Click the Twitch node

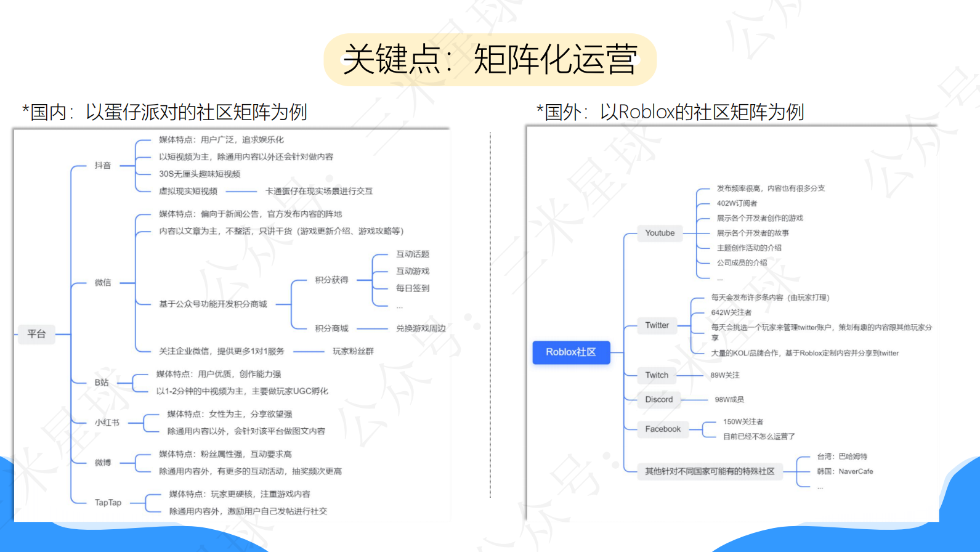[x=657, y=375]
